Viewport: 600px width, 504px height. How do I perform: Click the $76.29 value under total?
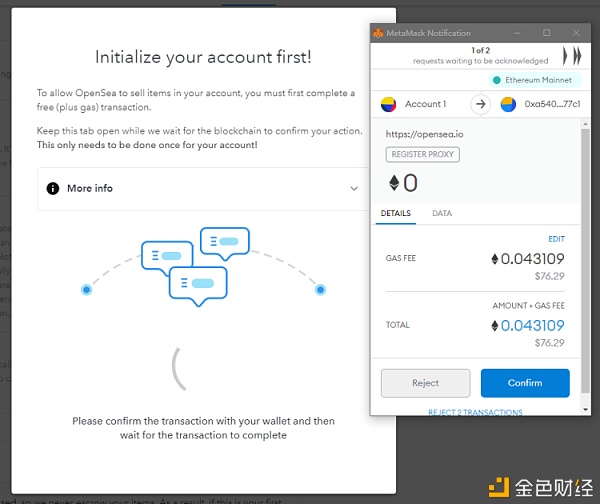[549, 343]
